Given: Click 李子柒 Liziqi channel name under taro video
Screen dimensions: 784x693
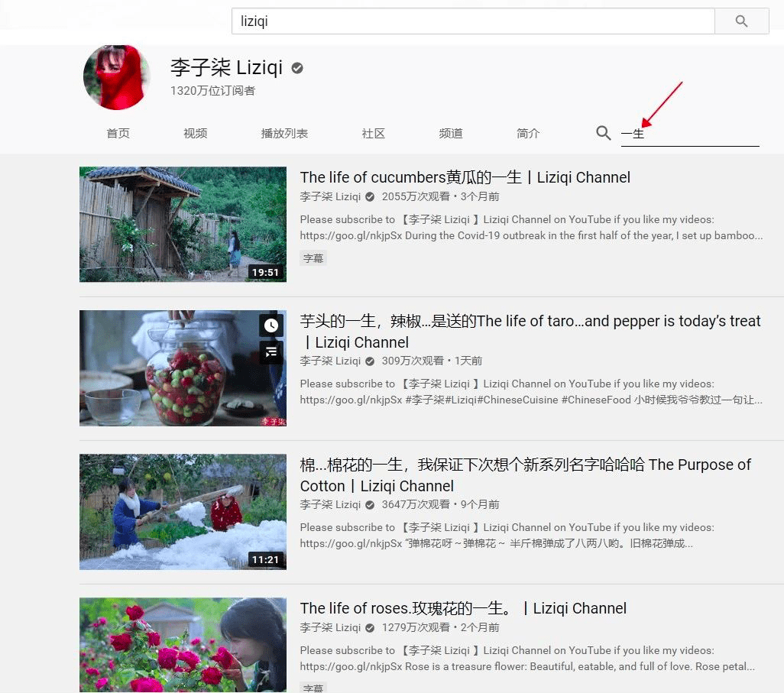Looking at the screenshot, I should (x=331, y=361).
